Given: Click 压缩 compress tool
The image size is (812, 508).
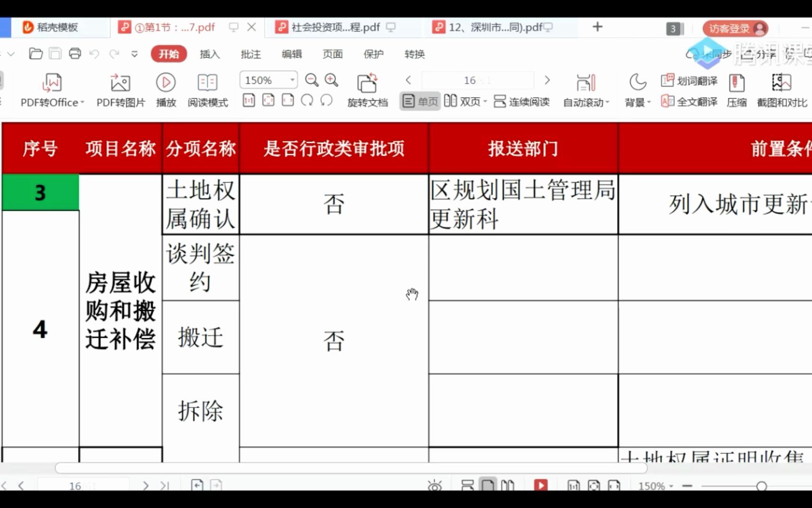Looking at the screenshot, I should [x=736, y=90].
